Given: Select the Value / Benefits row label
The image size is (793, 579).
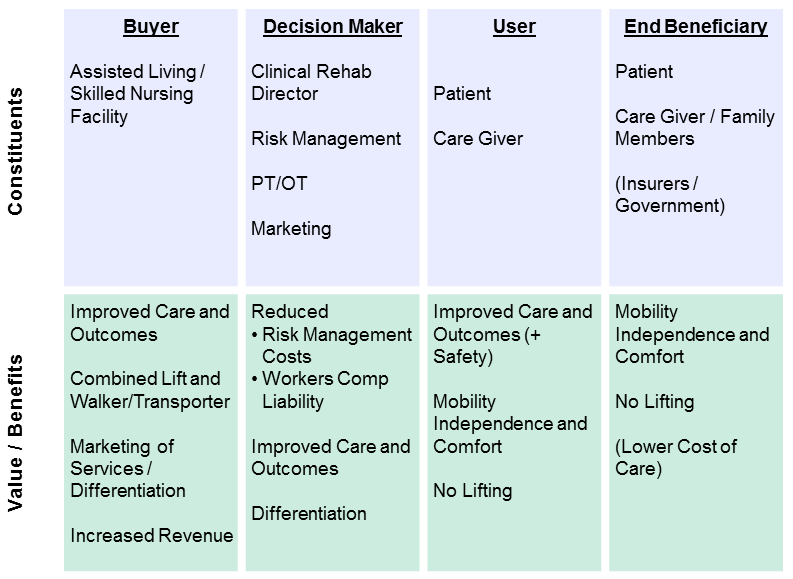Looking at the screenshot, I should coord(15,431).
